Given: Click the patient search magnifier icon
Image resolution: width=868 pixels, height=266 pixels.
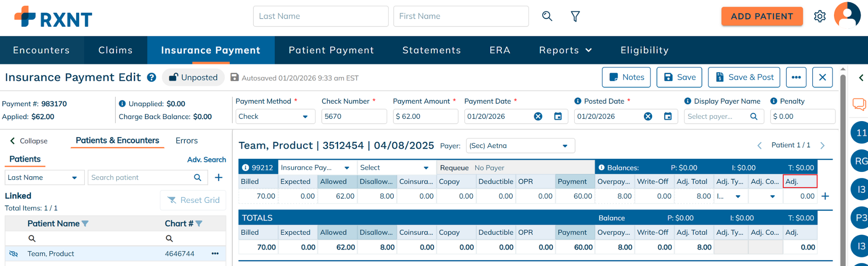Looking at the screenshot, I should [x=198, y=177].
